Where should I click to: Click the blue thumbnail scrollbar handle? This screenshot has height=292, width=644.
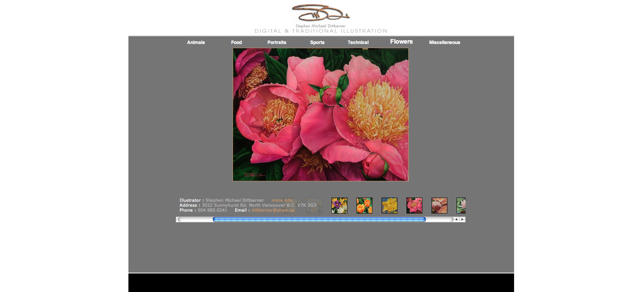click(x=319, y=219)
